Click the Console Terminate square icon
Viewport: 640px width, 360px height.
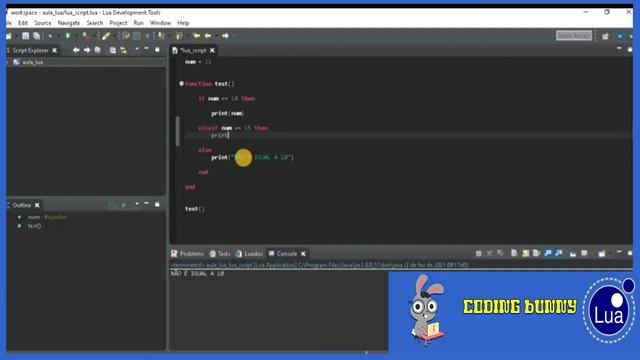478,253
